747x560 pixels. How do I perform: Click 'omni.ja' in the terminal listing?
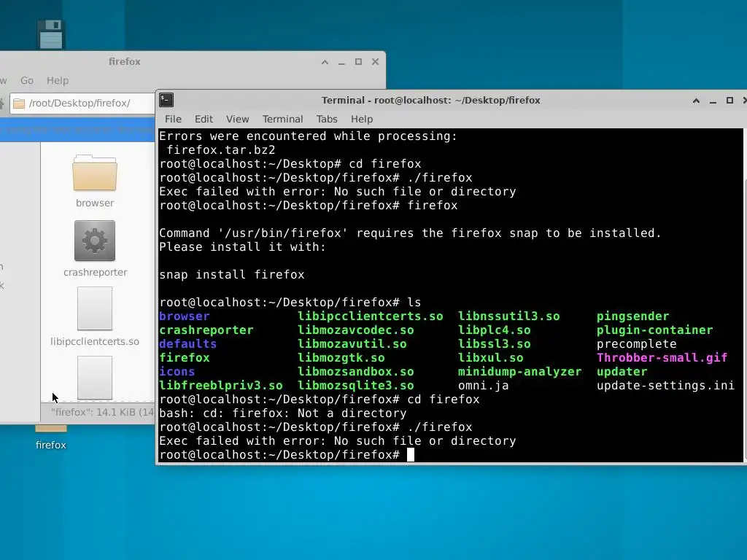(483, 385)
